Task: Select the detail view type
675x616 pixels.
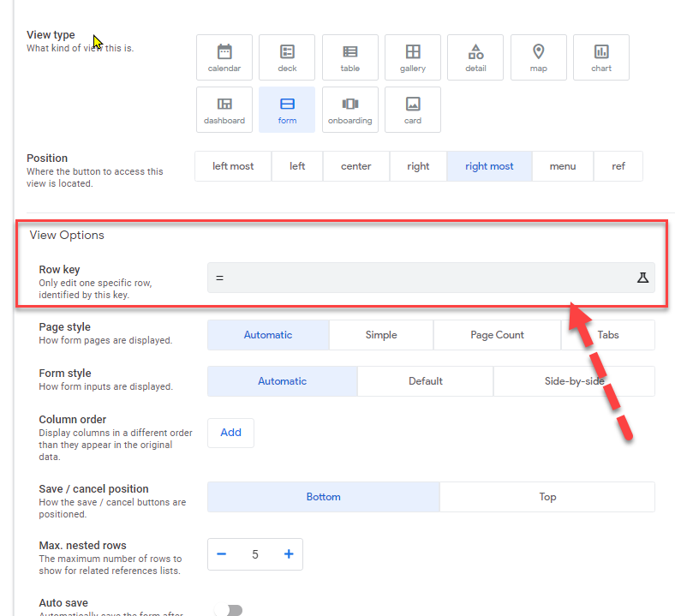Action: click(475, 57)
